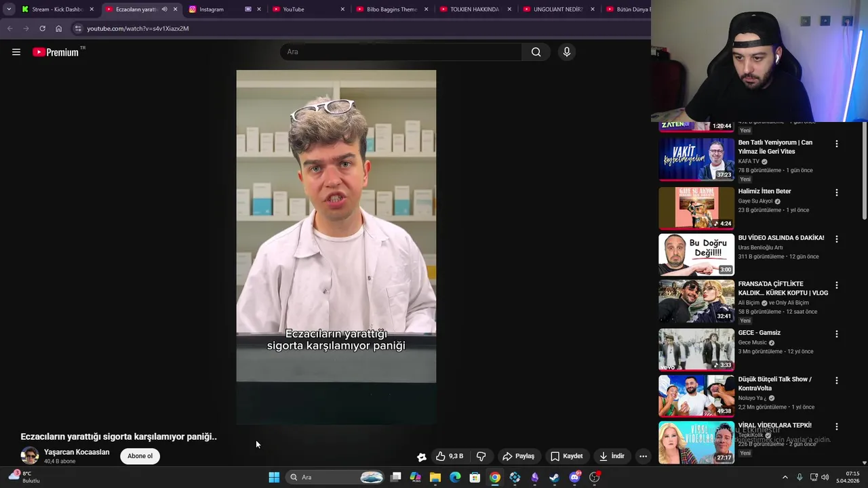The height and width of the screenshot is (488, 868).
Task: Open Chrome tab search dropdown arrow
Action: 9,9
